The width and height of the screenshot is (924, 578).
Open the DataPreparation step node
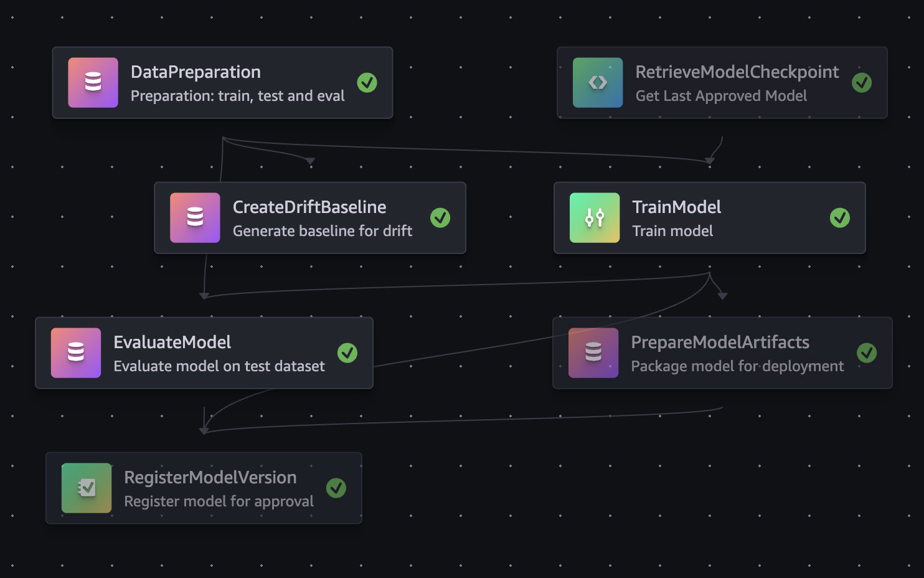223,82
